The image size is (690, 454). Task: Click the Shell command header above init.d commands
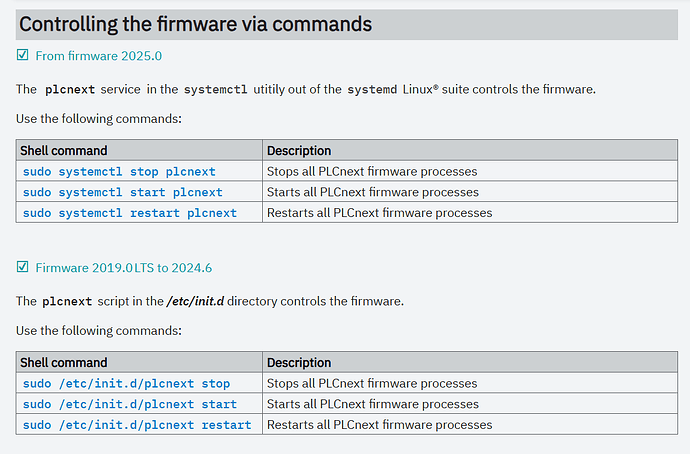(x=65, y=362)
